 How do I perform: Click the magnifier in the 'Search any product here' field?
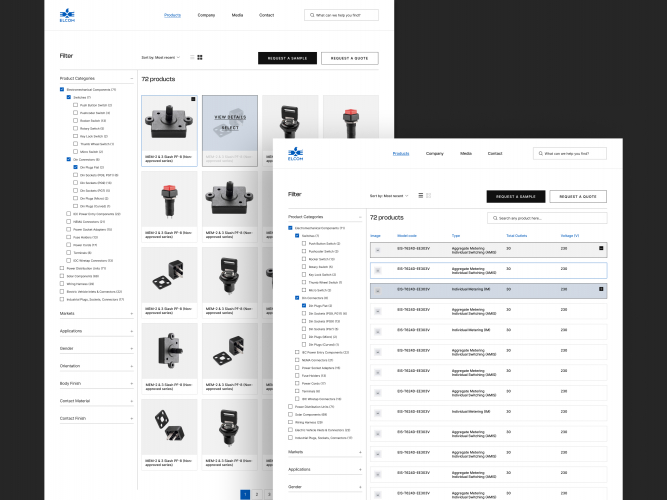coord(495,218)
